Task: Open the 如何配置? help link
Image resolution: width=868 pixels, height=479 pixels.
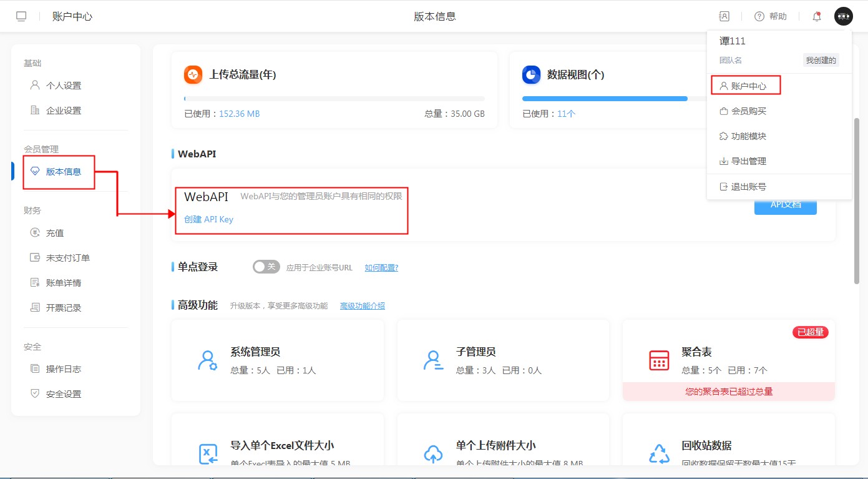Action: pos(381,267)
